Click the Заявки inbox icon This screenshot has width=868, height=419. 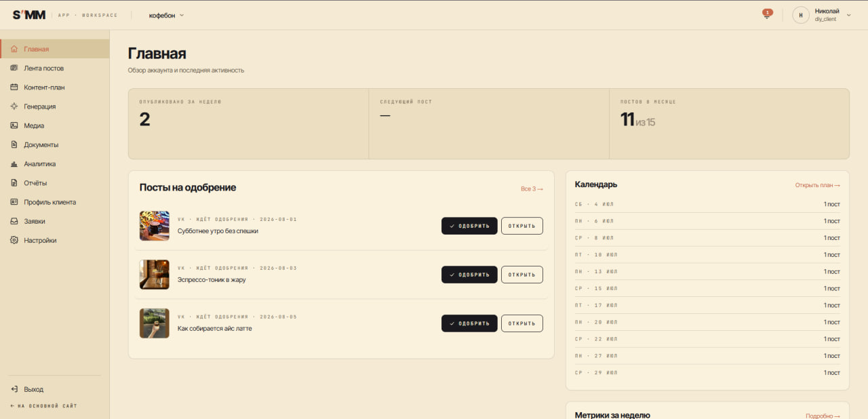14,221
